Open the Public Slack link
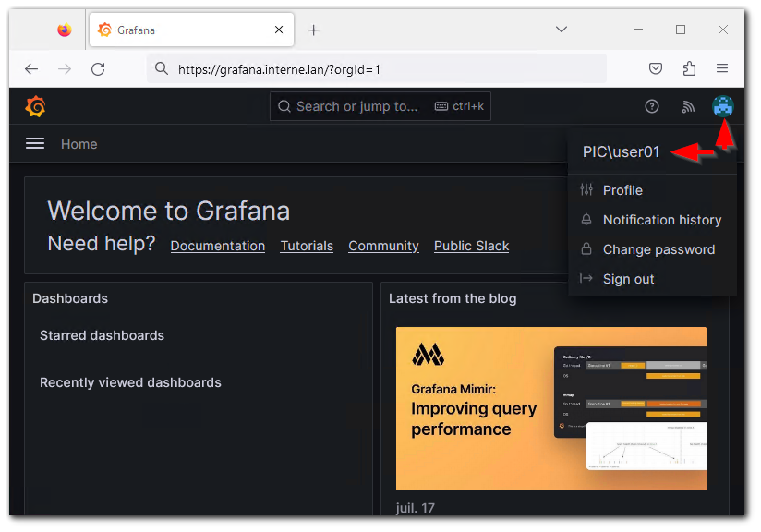Screen dimensions: 761x532 pos(471,246)
